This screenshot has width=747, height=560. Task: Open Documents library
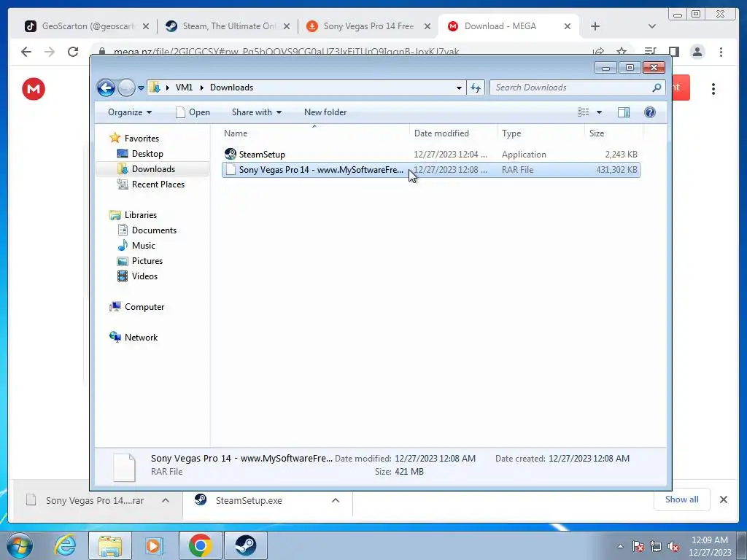pyautogui.click(x=154, y=230)
